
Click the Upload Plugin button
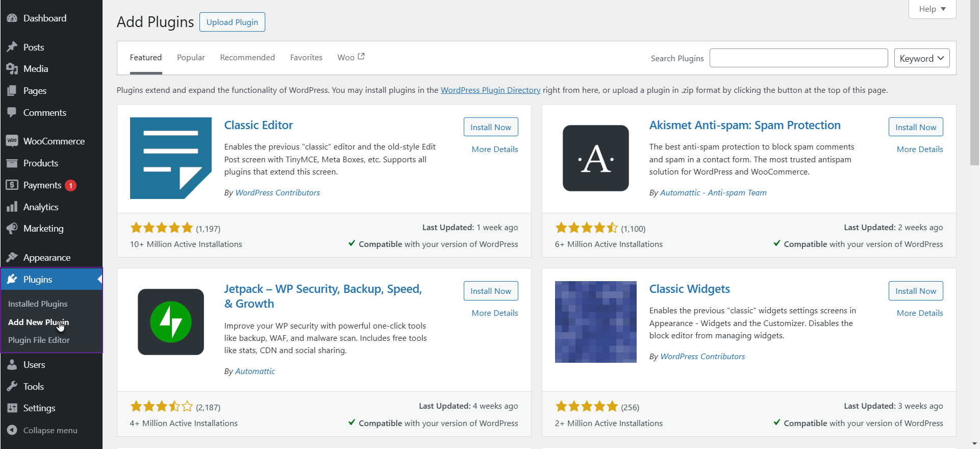click(x=232, y=22)
